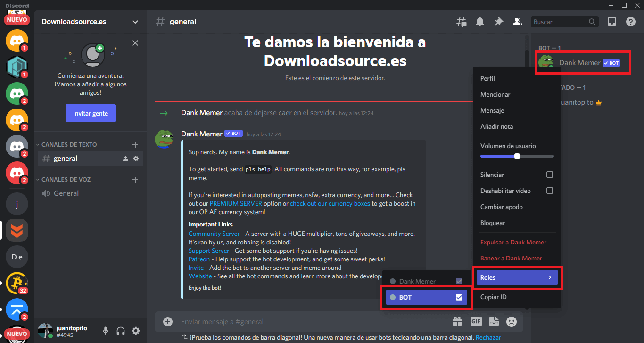Click Rechazar slash command tip
Viewport: 644px width, 343px height.
click(x=488, y=337)
